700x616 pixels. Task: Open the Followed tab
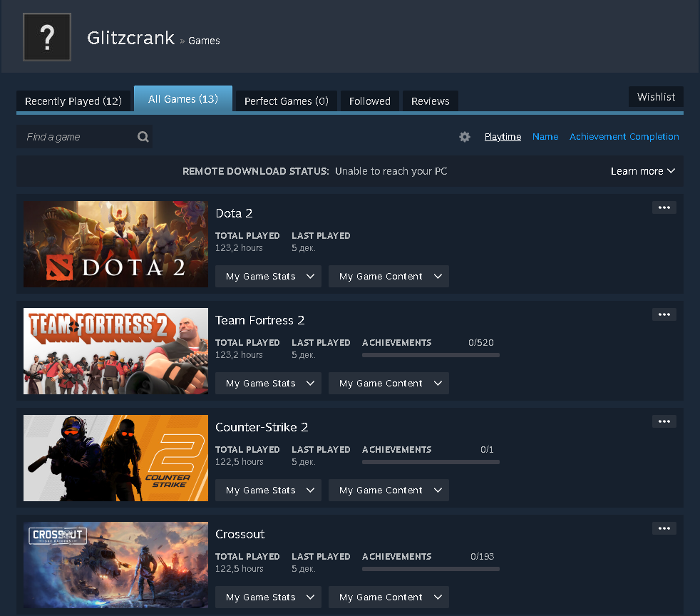[x=370, y=101]
